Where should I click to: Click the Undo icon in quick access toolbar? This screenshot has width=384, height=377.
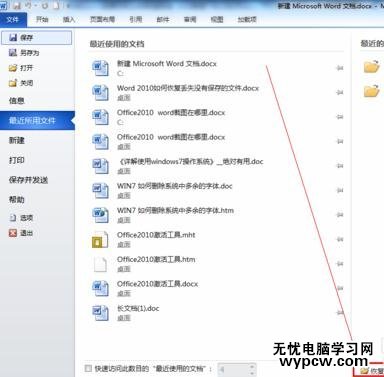click(x=29, y=5)
